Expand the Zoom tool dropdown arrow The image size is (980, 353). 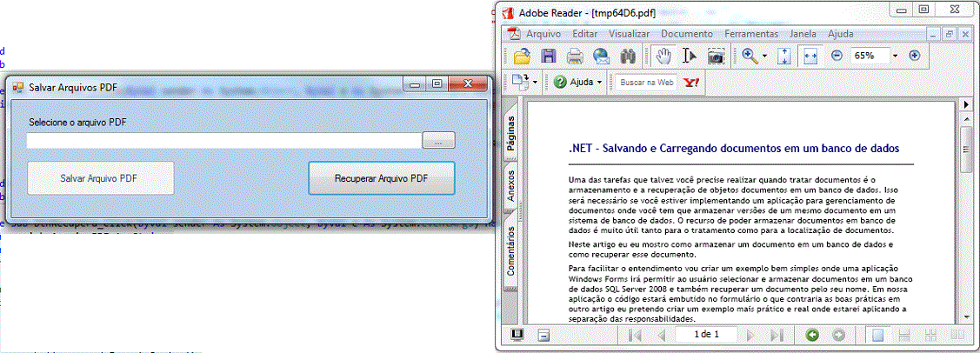pos(765,57)
